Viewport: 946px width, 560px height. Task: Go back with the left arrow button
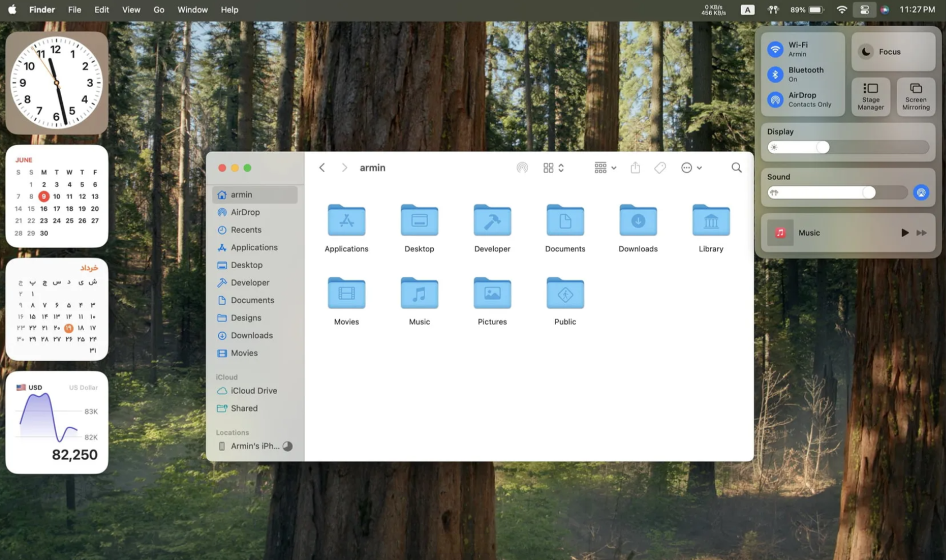322,168
